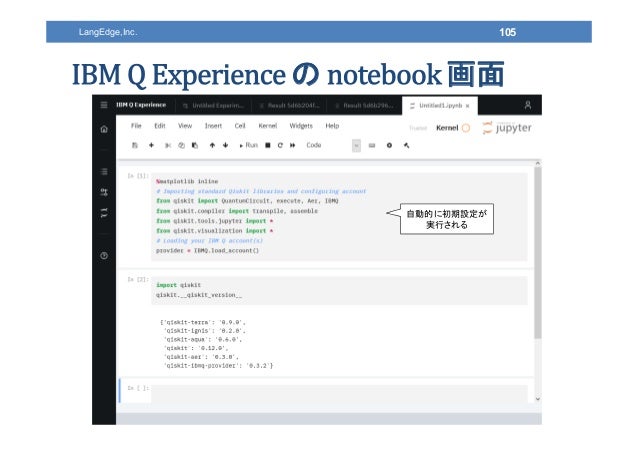Cut selected cell with scissors icon
Image resolution: width=638 pixels, height=452 pixels.
pos(168,145)
